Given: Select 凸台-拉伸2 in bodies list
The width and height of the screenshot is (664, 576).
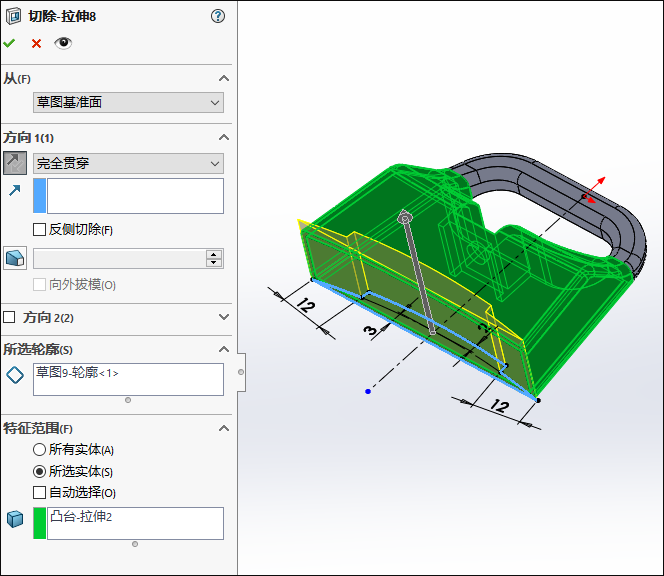Looking at the screenshot, I should coord(81,517).
